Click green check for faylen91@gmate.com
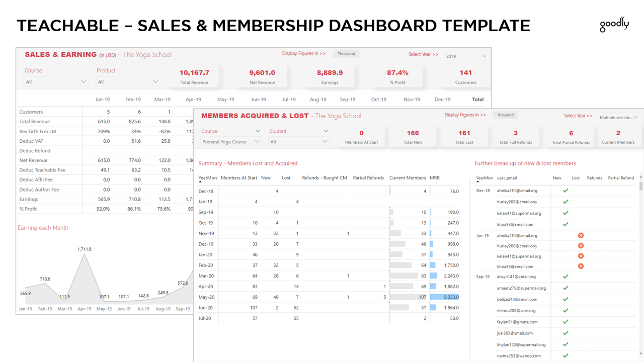This screenshot has height=362, width=644. click(x=566, y=322)
